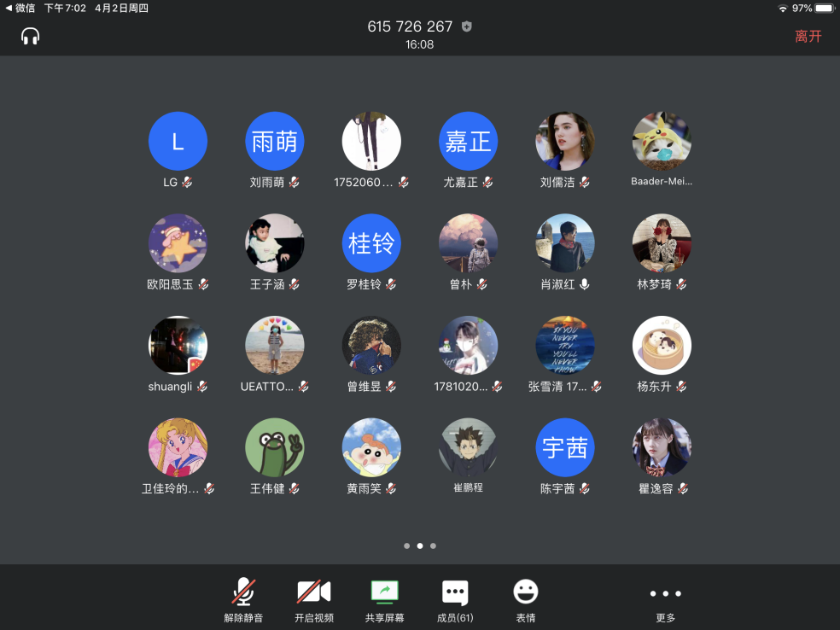Tap the 1752060... participant avatar
840x630 pixels.
(x=371, y=142)
